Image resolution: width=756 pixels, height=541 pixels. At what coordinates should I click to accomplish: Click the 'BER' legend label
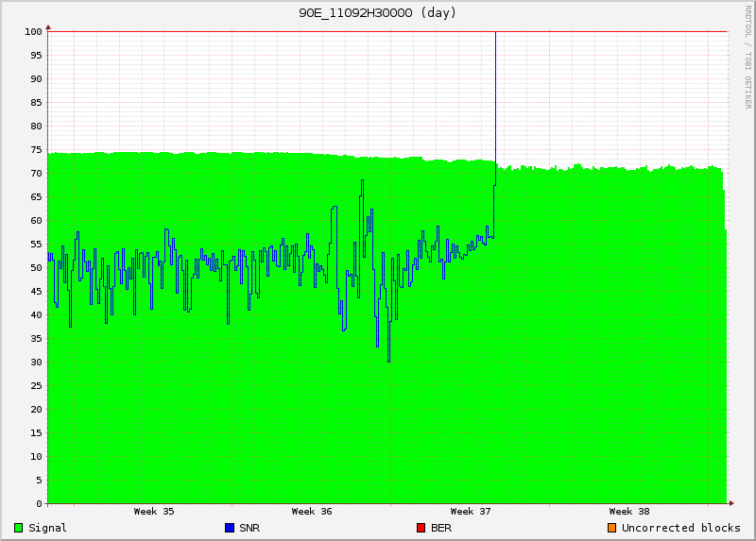tap(441, 528)
